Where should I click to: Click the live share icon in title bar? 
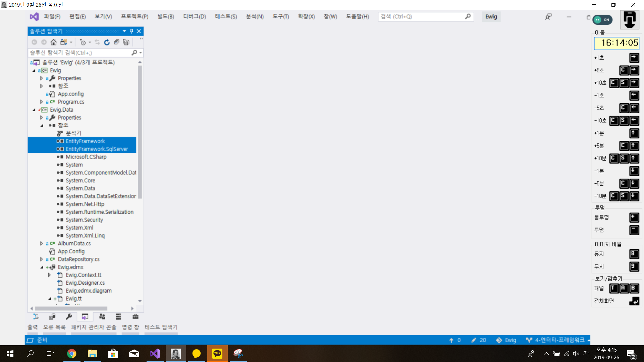(x=548, y=17)
